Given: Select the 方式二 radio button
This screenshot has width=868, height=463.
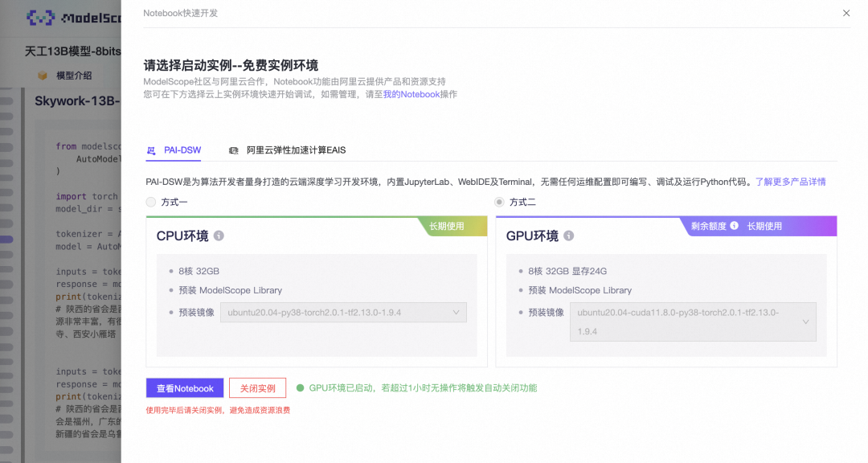Looking at the screenshot, I should tap(499, 202).
